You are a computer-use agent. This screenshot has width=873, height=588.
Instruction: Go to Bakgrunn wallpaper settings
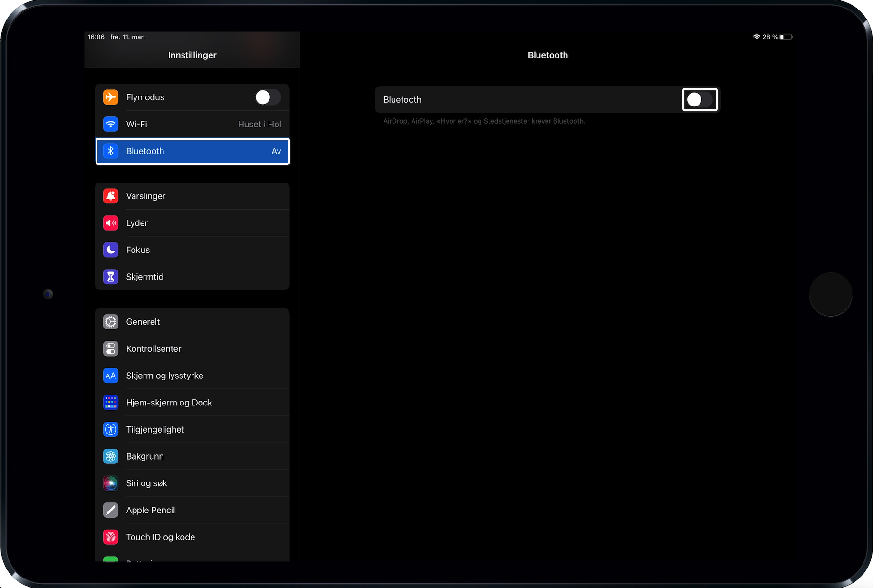click(192, 456)
